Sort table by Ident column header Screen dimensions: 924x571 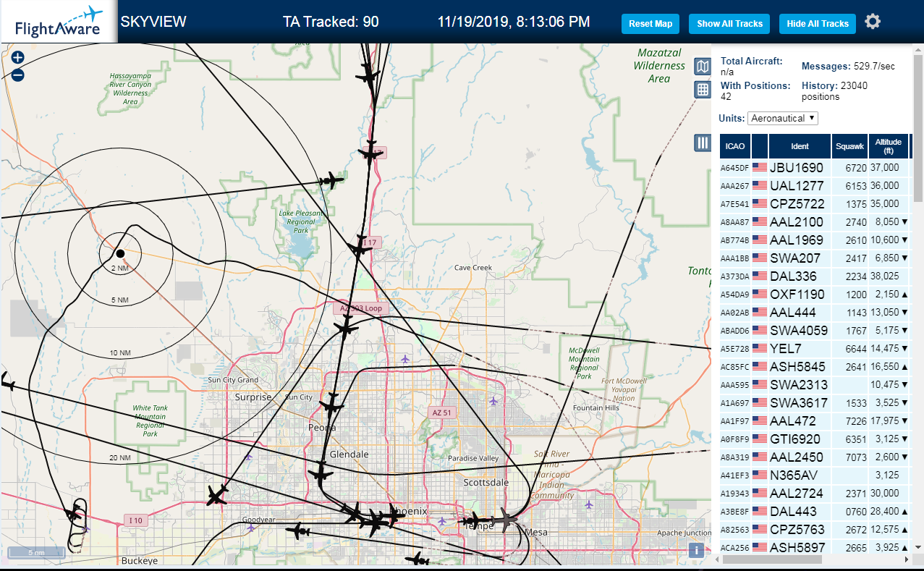800,146
